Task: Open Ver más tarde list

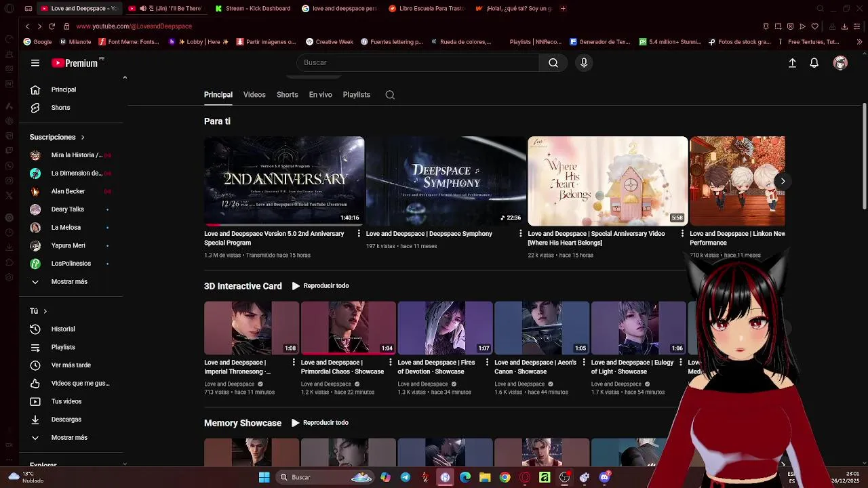Action: pos(71,365)
